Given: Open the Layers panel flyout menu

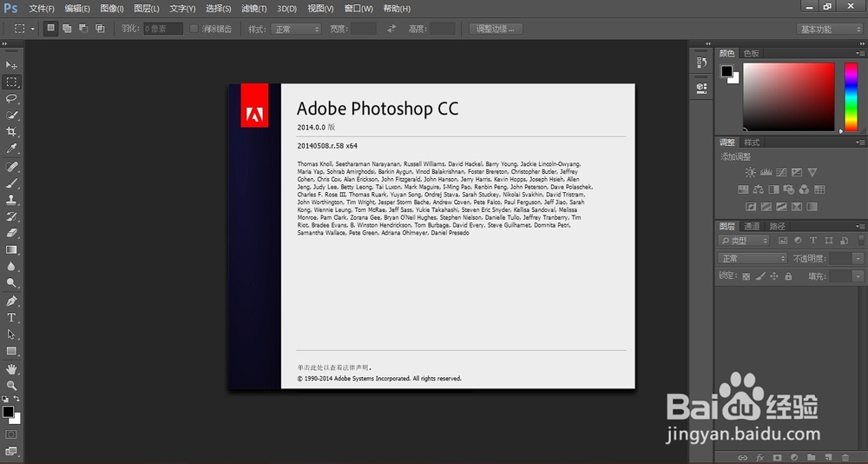Looking at the screenshot, I should [859, 226].
